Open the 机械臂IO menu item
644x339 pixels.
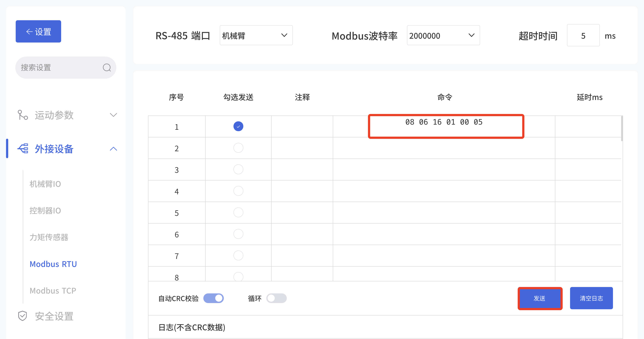pos(45,184)
